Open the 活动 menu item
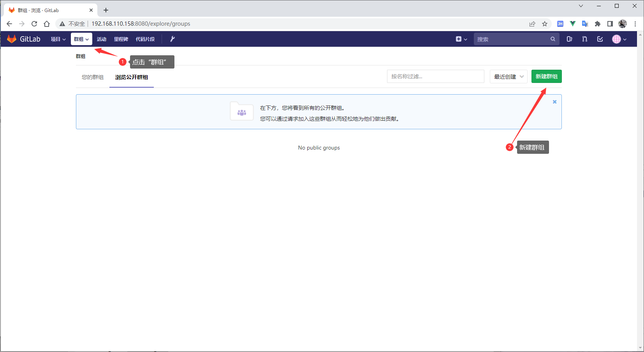The height and width of the screenshot is (352, 644). click(102, 39)
